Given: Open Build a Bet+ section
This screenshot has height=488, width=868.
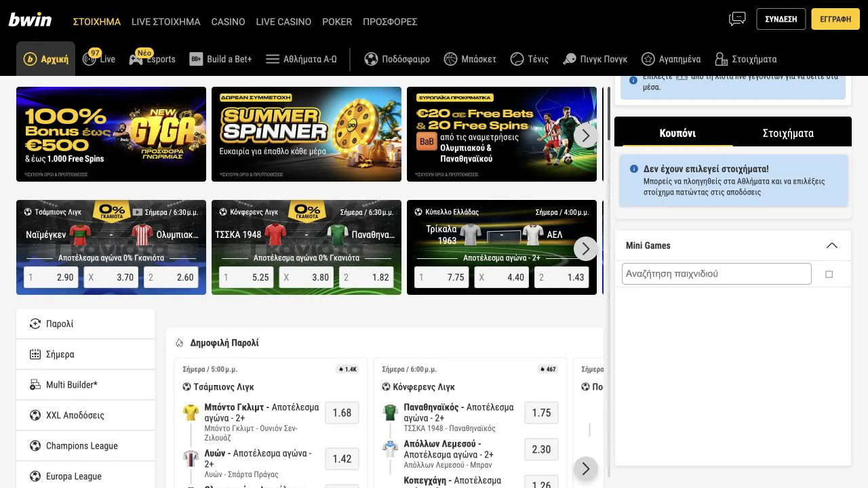Looking at the screenshot, I should click(x=220, y=59).
